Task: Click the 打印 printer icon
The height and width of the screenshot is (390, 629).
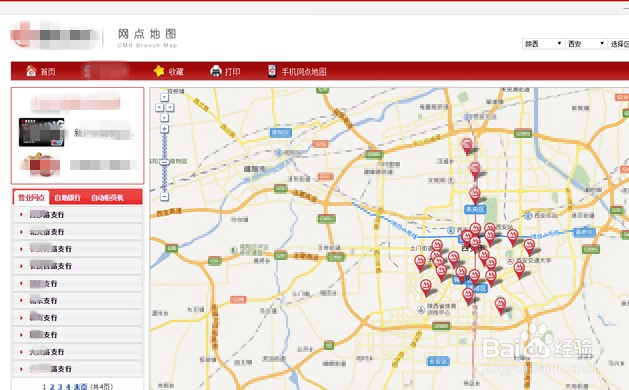Action: click(x=216, y=71)
